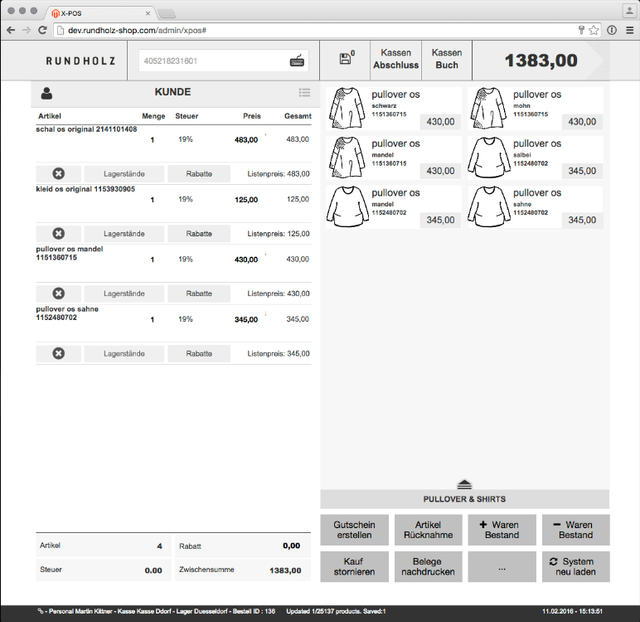Select the X-POS browser tab

(100, 11)
